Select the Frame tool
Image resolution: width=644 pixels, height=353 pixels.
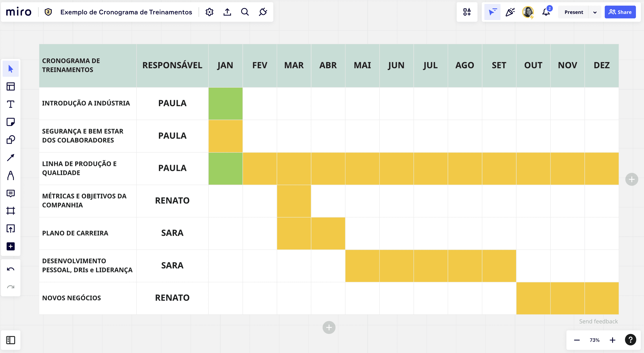point(11,211)
